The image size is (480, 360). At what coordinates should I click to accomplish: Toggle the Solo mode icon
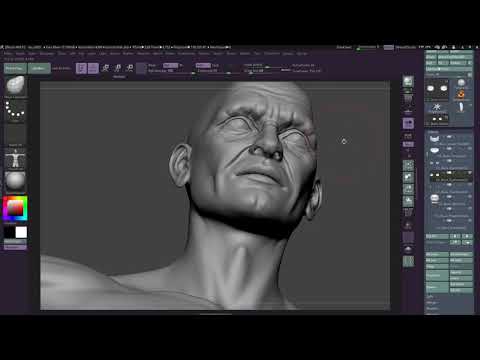[x=408, y=249]
